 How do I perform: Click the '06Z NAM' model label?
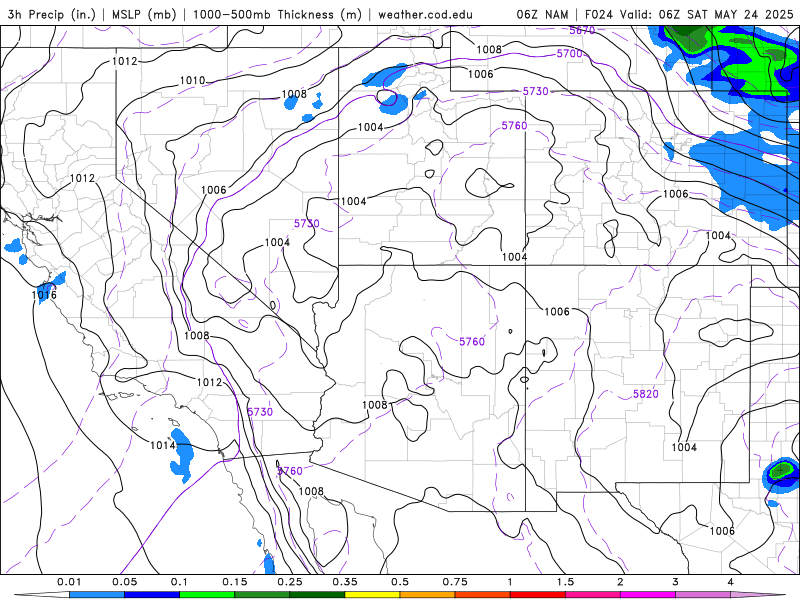click(542, 14)
